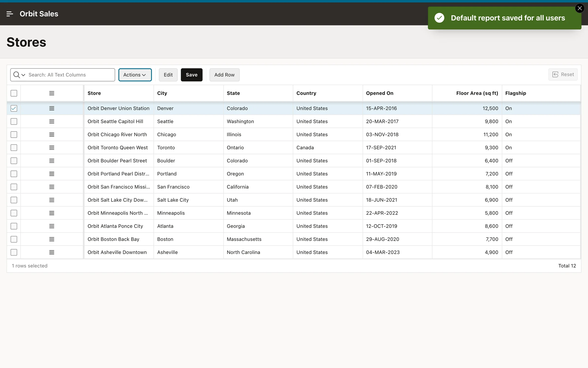Focus the Search All Text Columns field

pyautogui.click(x=70, y=75)
